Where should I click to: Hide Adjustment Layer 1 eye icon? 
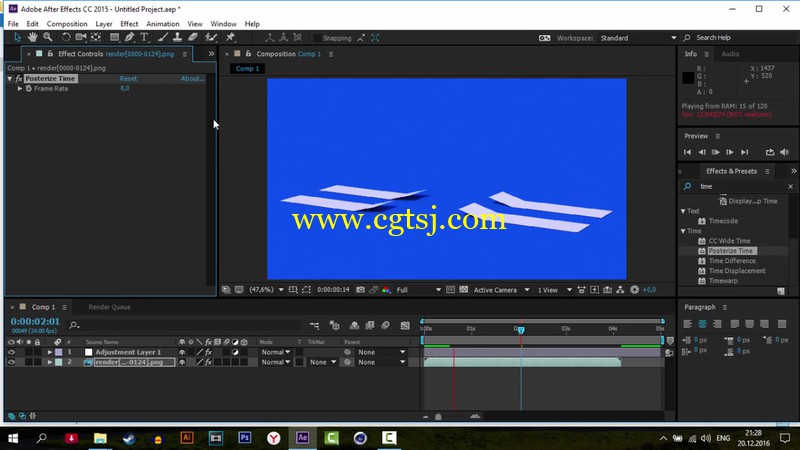pos(11,352)
